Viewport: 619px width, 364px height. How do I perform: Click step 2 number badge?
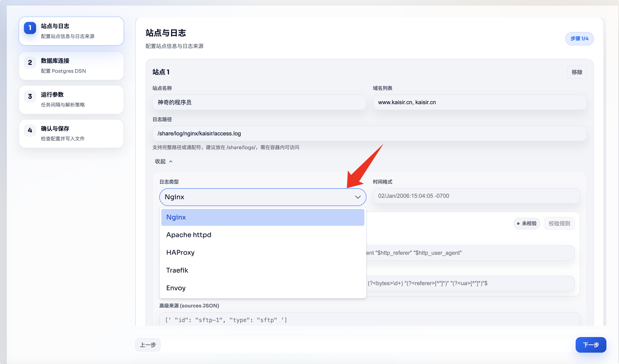(30, 62)
